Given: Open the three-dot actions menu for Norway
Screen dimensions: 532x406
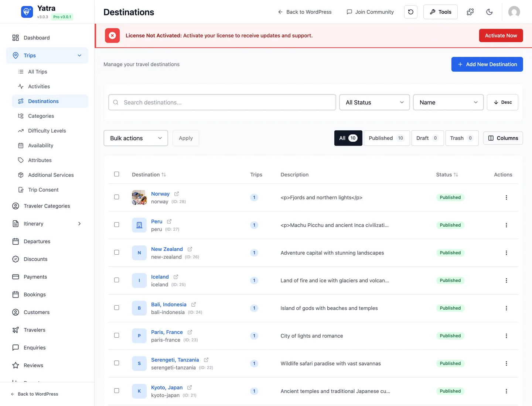Looking at the screenshot, I should (506, 197).
